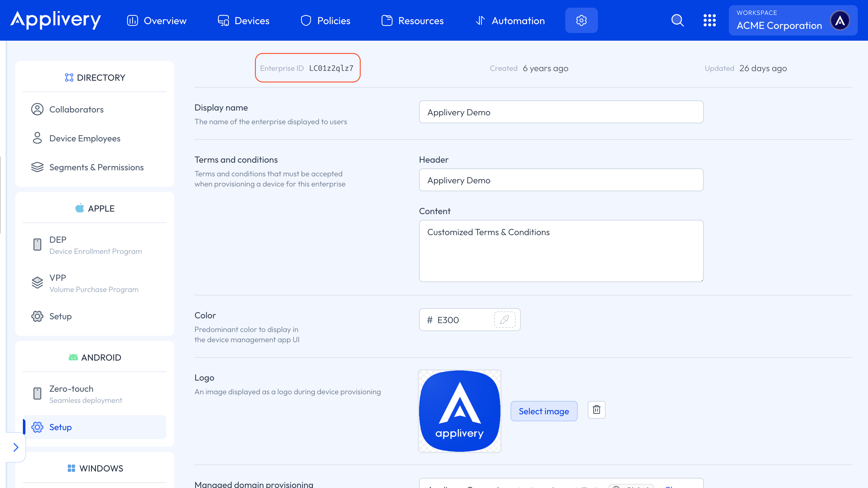Click the Select image button
This screenshot has height=488, width=868.
(544, 411)
